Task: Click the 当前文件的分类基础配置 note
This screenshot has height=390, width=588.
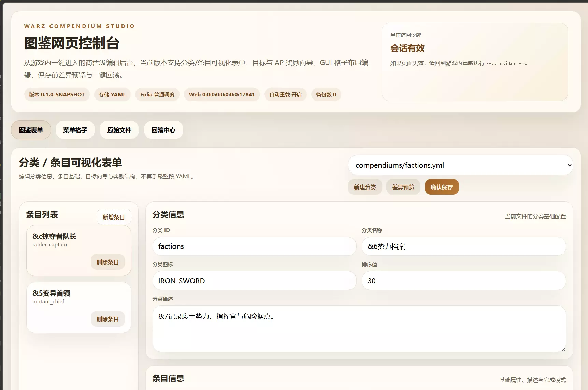Action: pos(535,216)
